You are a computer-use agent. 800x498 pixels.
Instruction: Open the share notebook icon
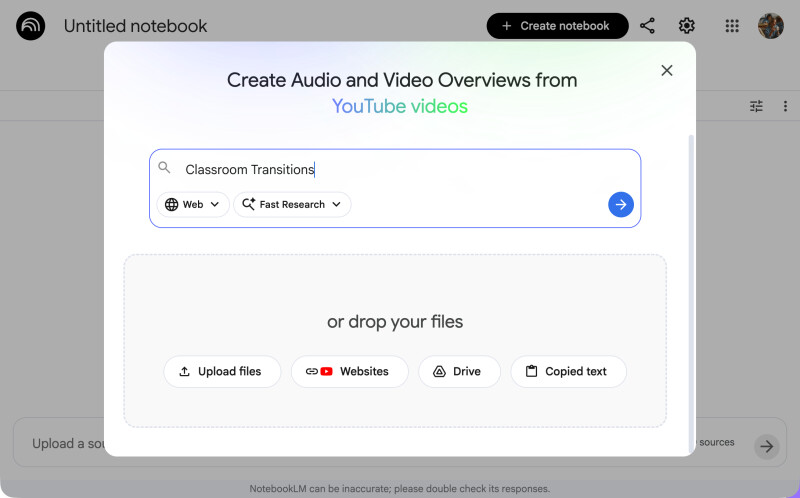pyautogui.click(x=647, y=26)
